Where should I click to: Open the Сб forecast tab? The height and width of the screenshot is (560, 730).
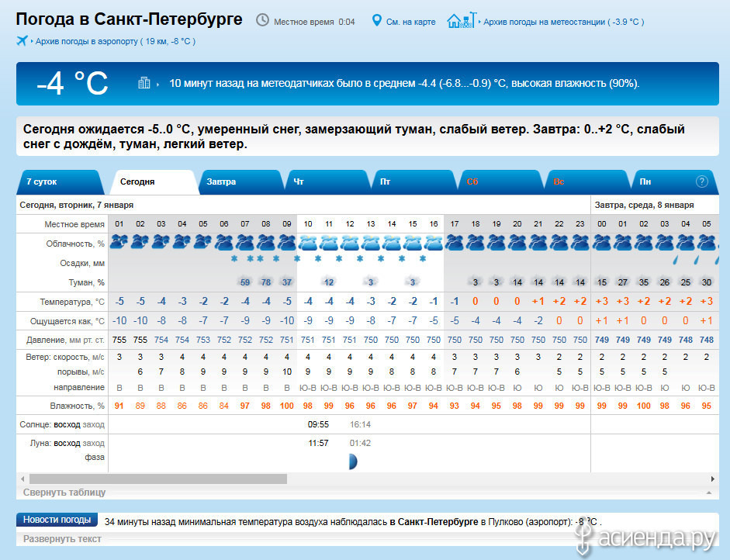501,182
